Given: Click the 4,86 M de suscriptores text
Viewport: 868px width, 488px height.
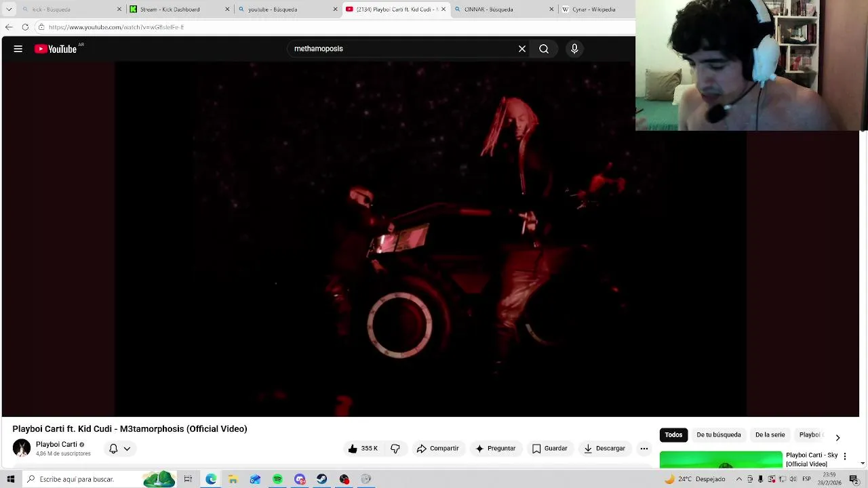Looking at the screenshot, I should [63, 454].
